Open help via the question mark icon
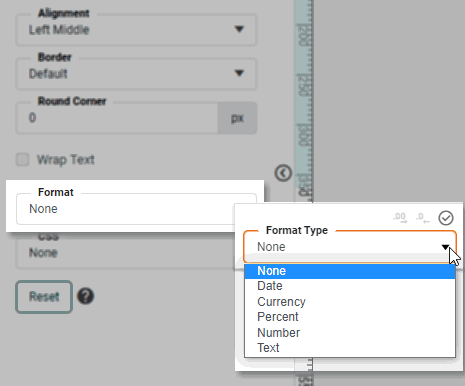 [x=86, y=296]
